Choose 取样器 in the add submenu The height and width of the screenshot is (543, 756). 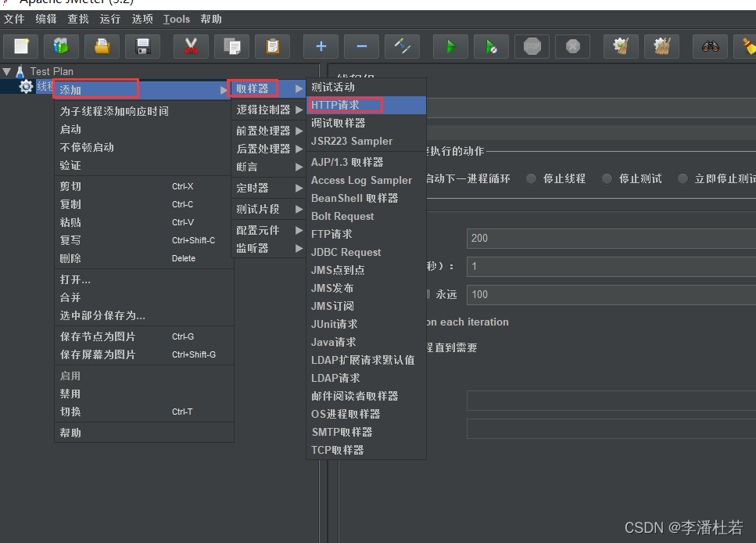268,89
